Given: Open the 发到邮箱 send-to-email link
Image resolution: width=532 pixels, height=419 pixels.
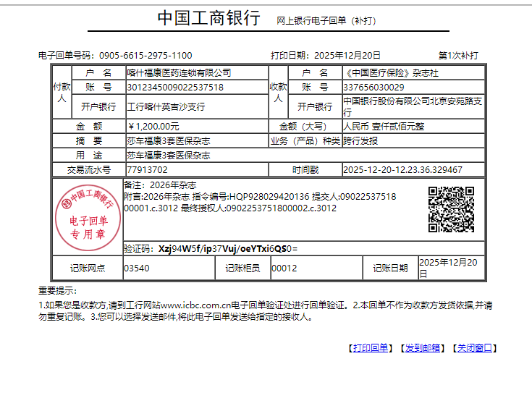Looking at the screenshot, I should pyautogui.click(x=423, y=348).
